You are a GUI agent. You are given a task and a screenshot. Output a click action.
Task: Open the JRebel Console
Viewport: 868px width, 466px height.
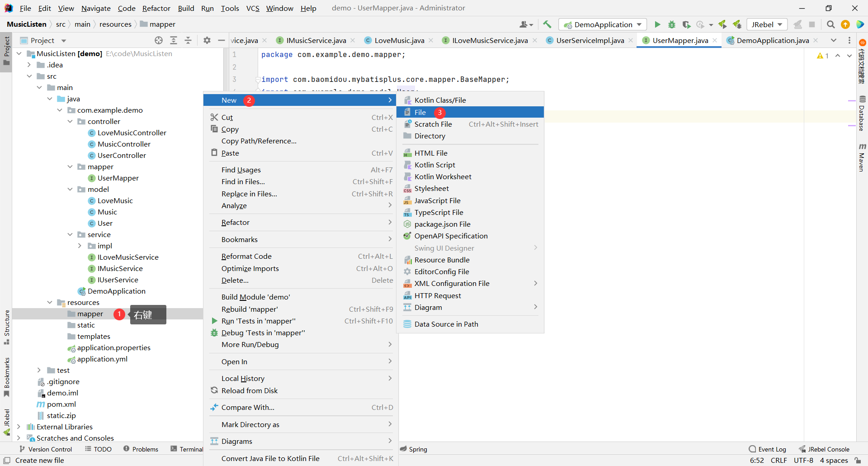click(x=824, y=449)
